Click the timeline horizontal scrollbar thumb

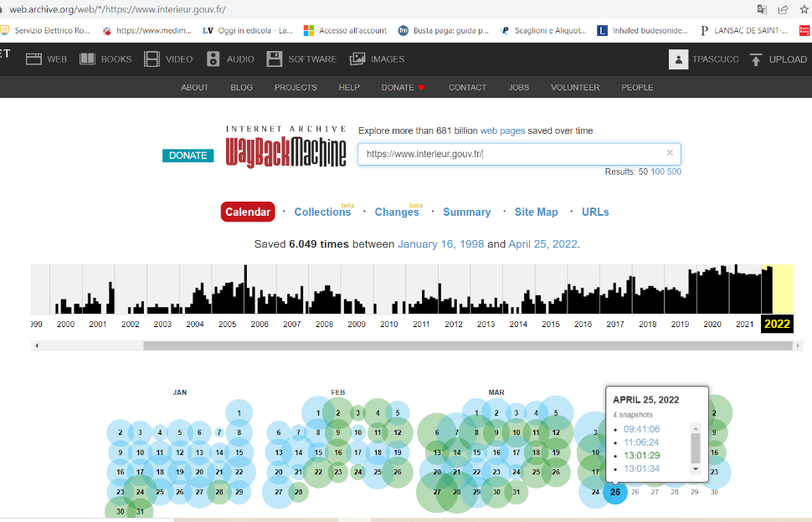[x=468, y=345]
